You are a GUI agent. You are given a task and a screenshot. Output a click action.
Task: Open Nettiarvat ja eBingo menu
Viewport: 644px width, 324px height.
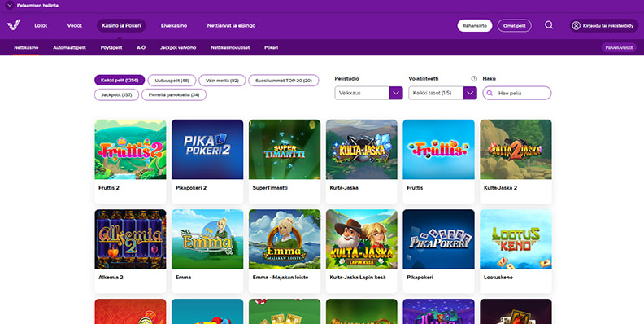click(x=231, y=25)
